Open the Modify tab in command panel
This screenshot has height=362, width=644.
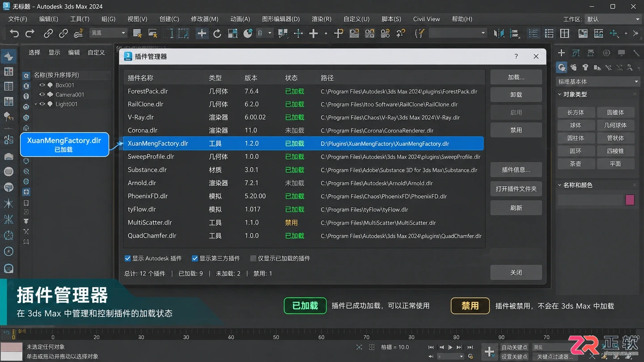(x=576, y=53)
